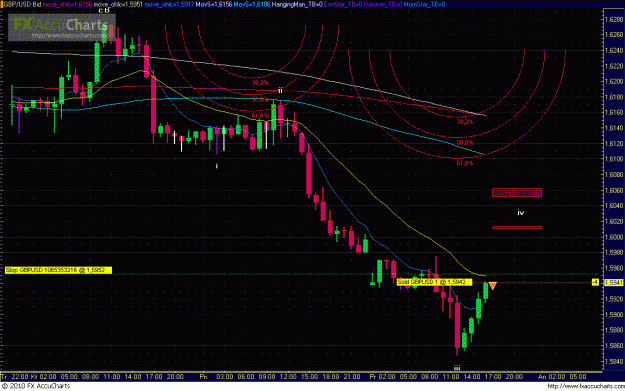Click the wave label iii
The height and width of the screenshot is (391, 625).
tap(457, 368)
